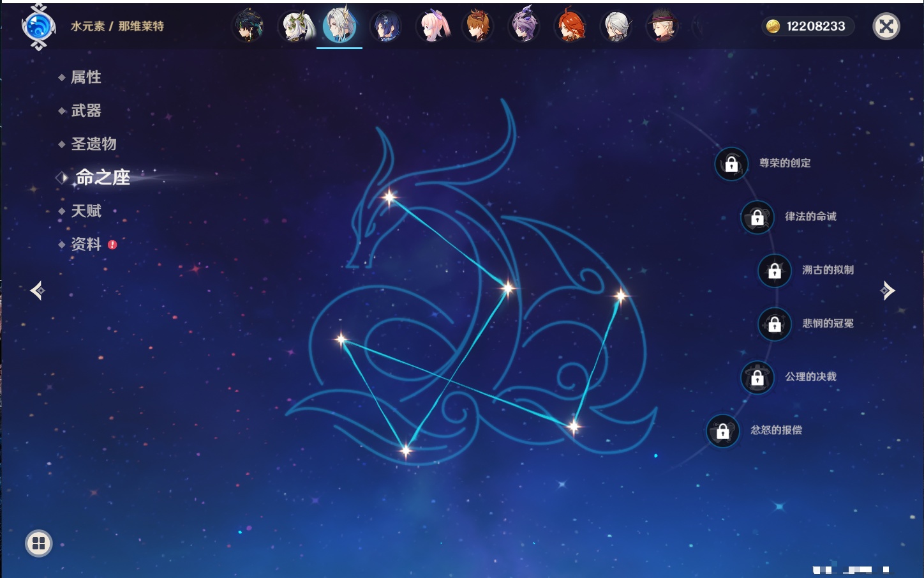
Task: Open the 属性 attributes menu
Action: point(86,77)
